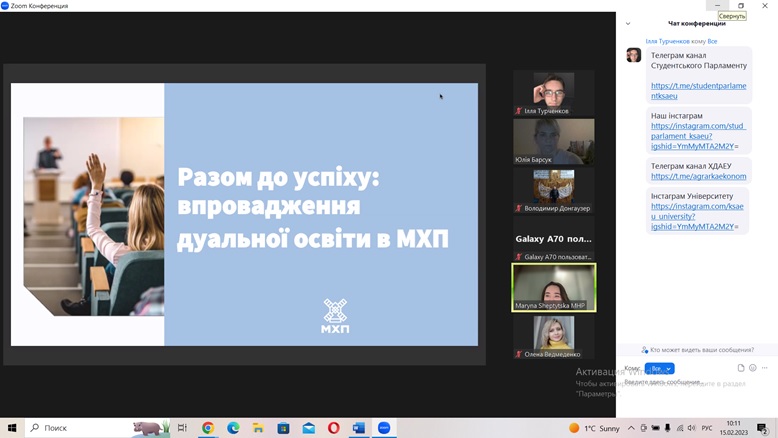Click muted mic icon on Олена Ведмеденко tile
This screenshot has width=778, height=438.
click(519, 354)
